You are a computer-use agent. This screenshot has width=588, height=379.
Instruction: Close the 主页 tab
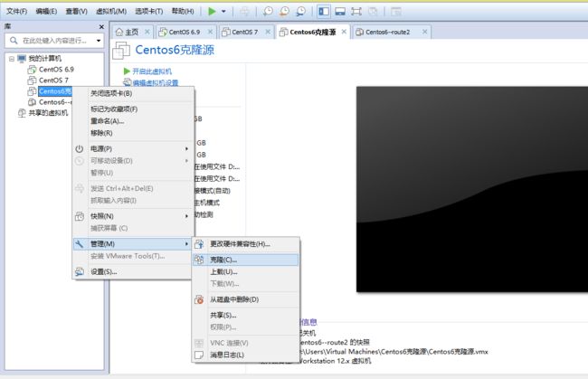click(x=147, y=32)
